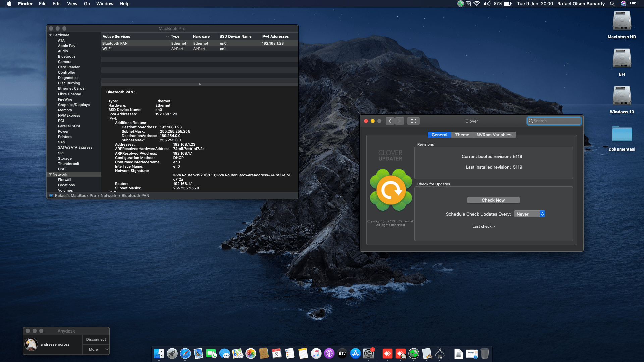Toggle Active Services column sort arrow
The image size is (644, 362).
[167, 36]
